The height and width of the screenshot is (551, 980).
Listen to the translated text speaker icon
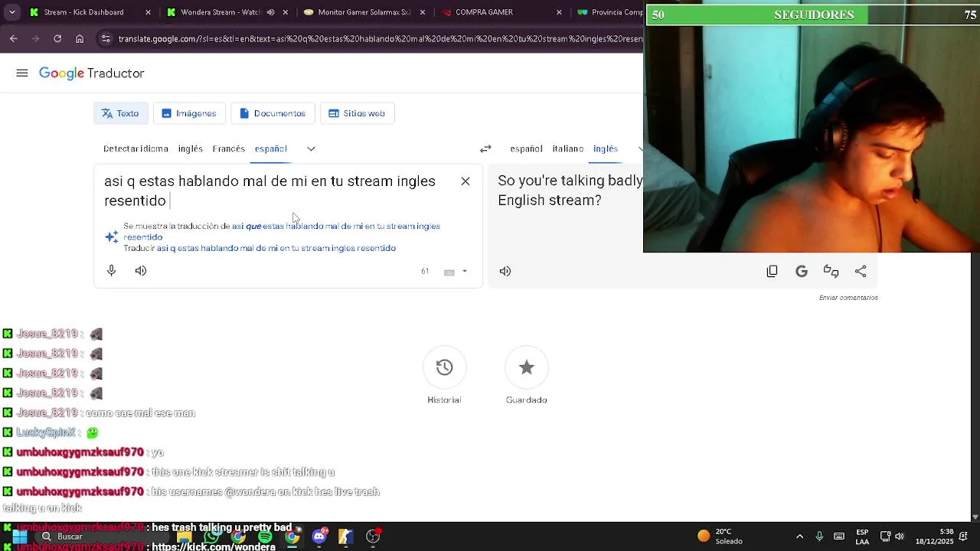point(505,271)
